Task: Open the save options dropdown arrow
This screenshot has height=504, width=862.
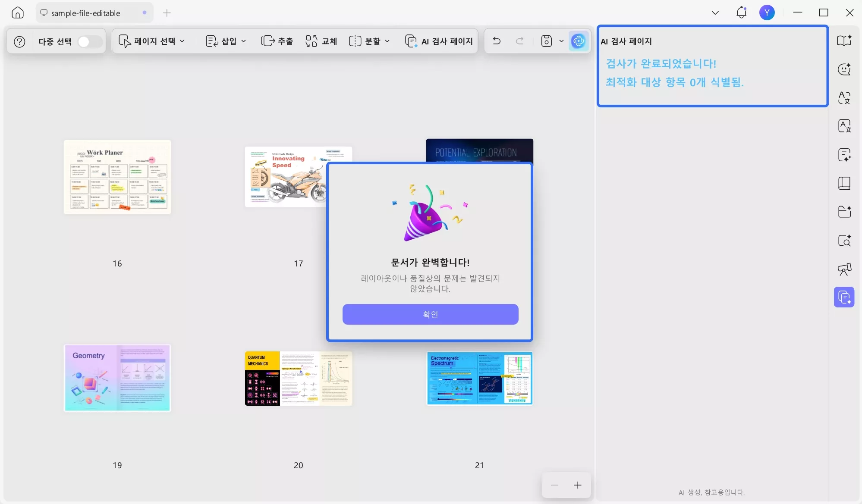Action: [x=561, y=41]
